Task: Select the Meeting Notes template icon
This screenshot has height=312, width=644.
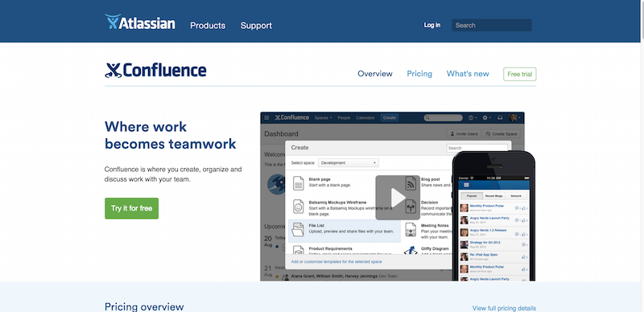Action: pyautogui.click(x=411, y=229)
